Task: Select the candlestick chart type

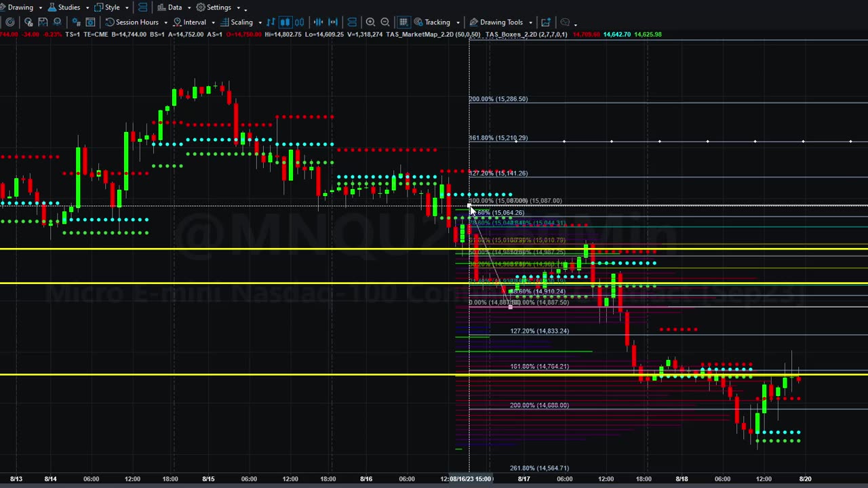Action: (285, 22)
